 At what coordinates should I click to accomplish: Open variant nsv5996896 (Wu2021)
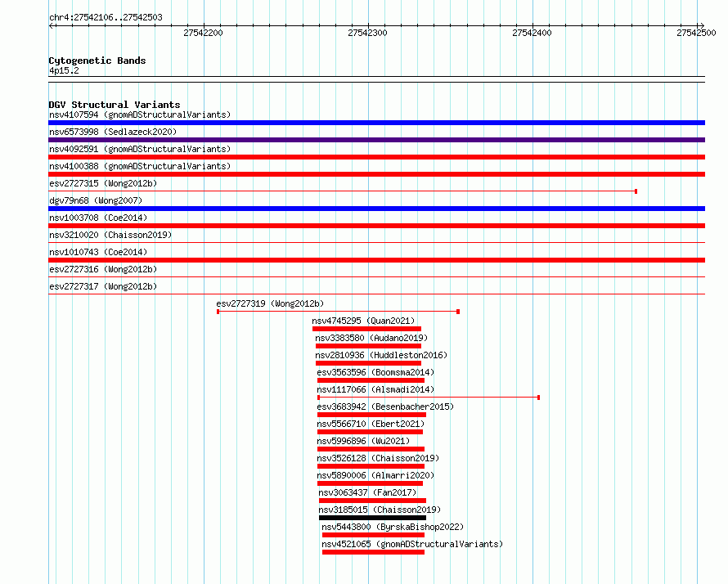[363, 441]
